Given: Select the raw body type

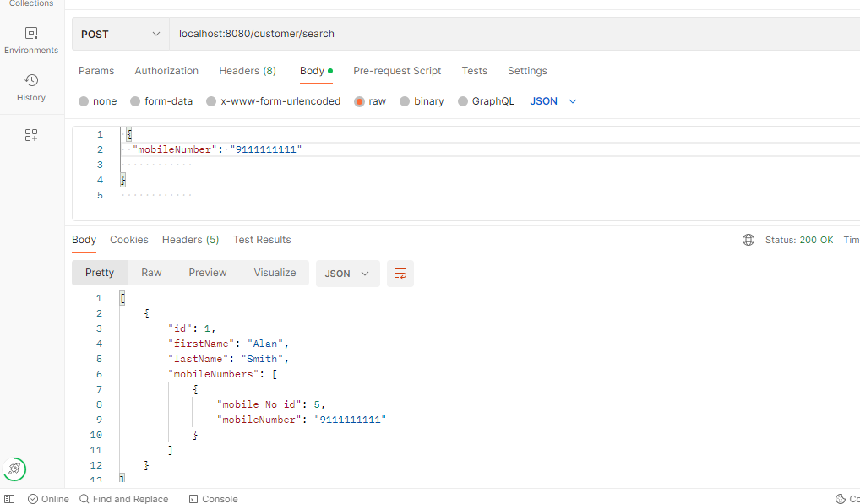Looking at the screenshot, I should coord(370,101).
